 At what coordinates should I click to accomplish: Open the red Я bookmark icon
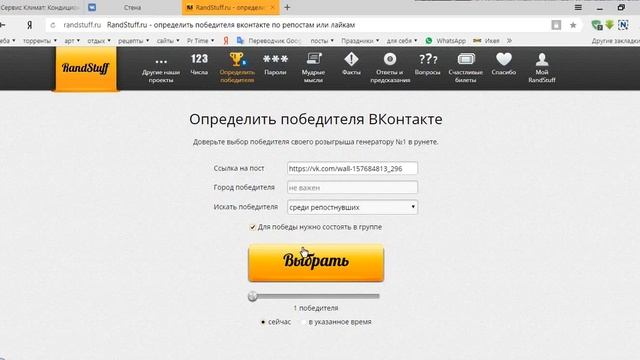coord(226,41)
